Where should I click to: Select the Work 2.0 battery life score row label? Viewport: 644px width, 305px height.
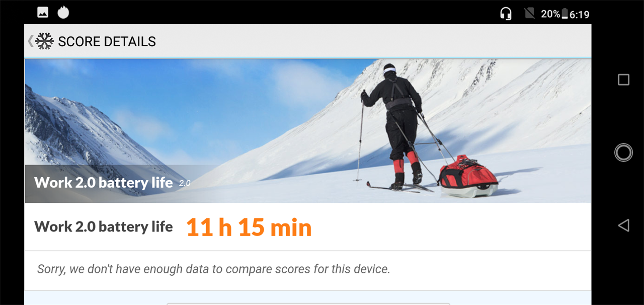pos(103,227)
